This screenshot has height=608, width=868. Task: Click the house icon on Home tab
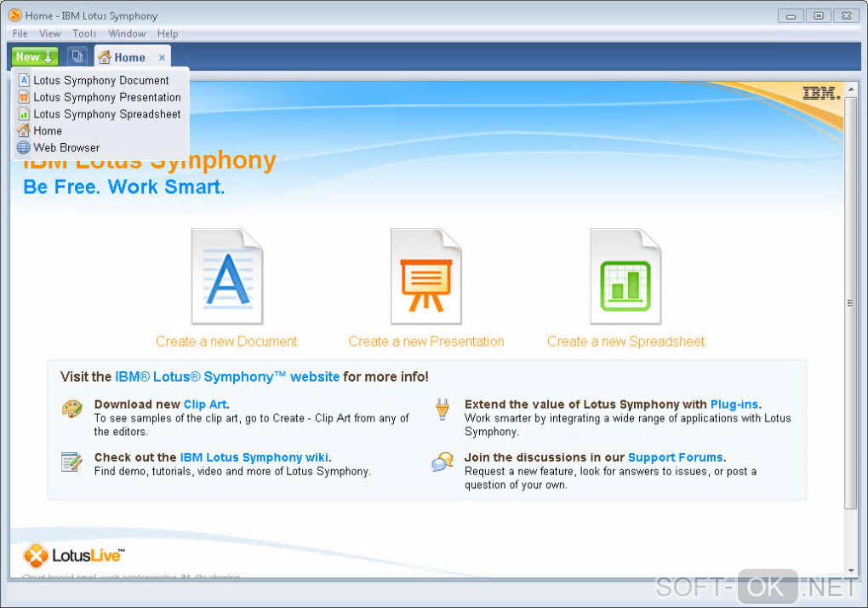coord(105,57)
